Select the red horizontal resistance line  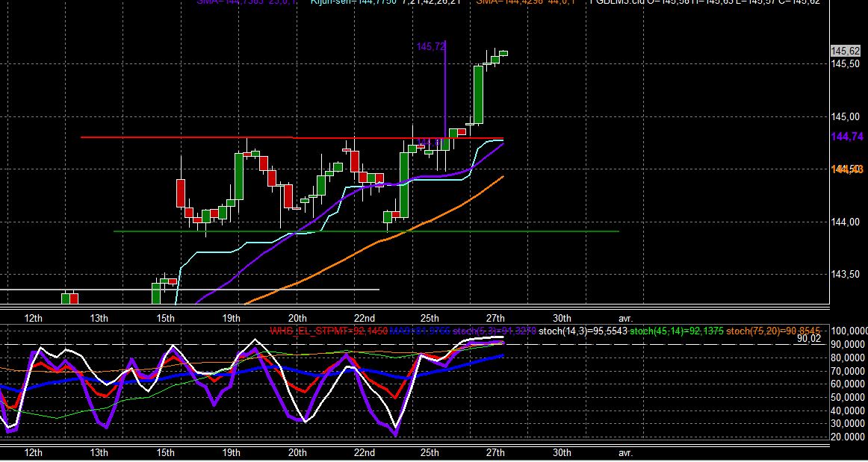tap(292, 137)
